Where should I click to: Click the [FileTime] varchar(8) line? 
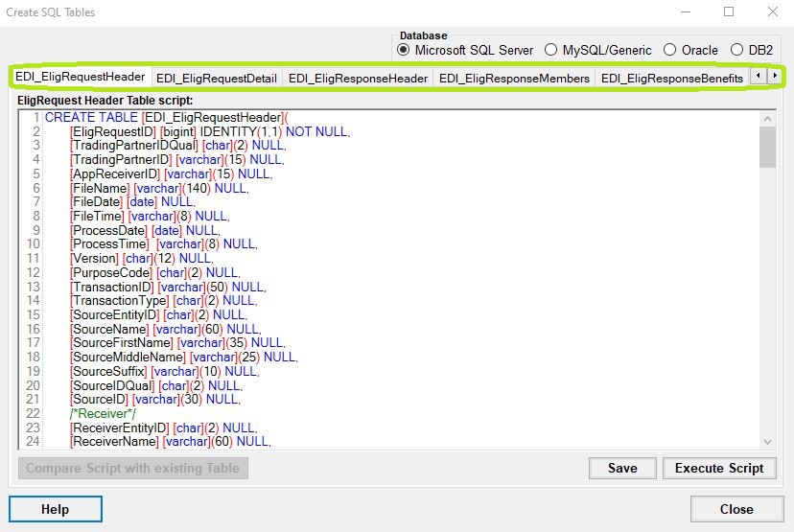pyautogui.click(x=150, y=216)
